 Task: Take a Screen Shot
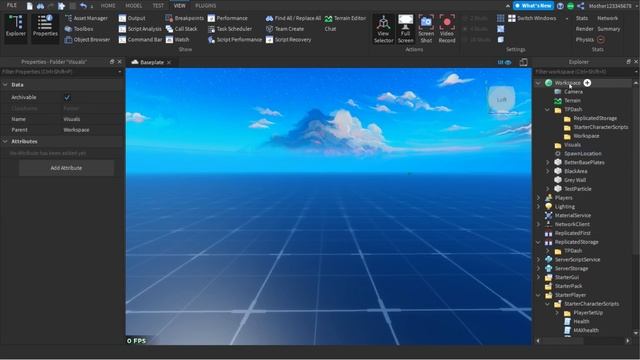tap(426, 29)
